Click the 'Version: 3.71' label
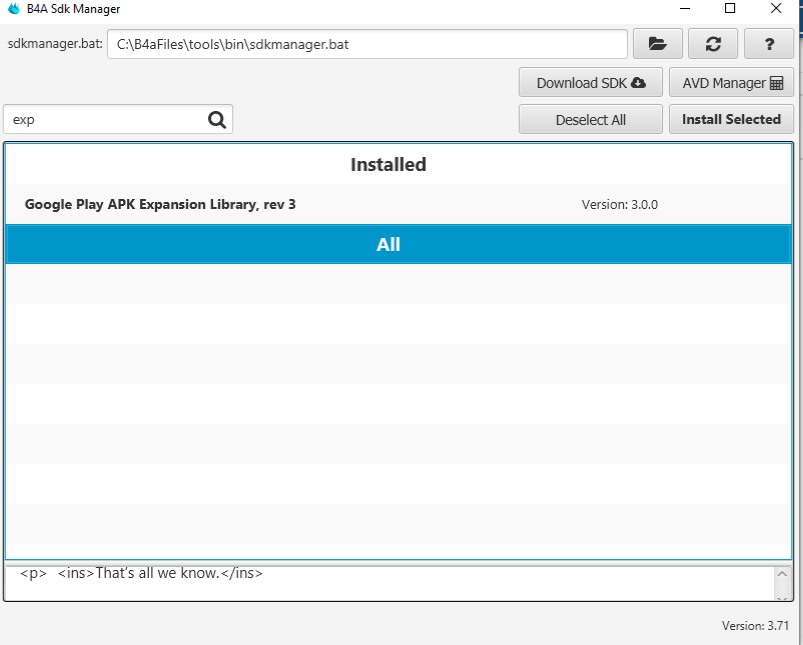Viewport: 803px width, 645px height. click(755, 625)
